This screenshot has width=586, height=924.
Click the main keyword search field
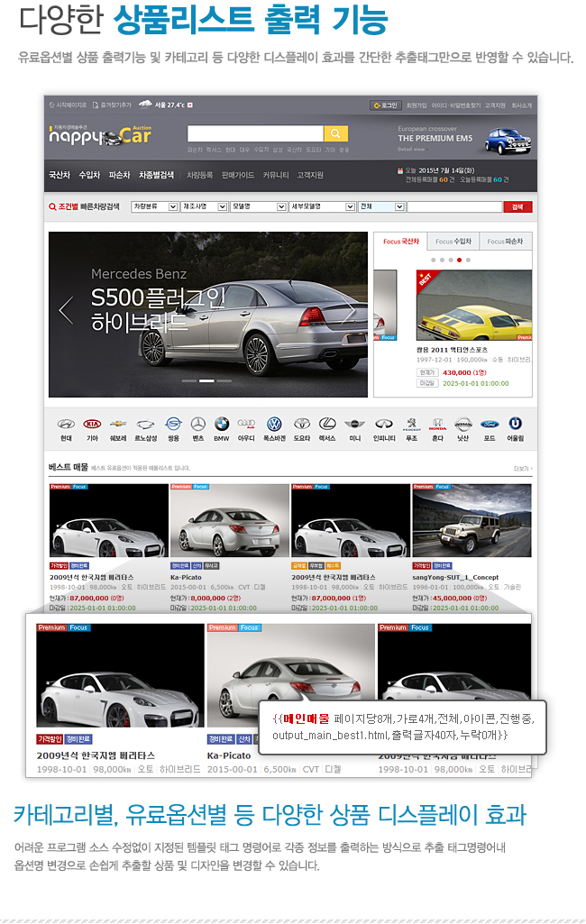click(x=255, y=133)
